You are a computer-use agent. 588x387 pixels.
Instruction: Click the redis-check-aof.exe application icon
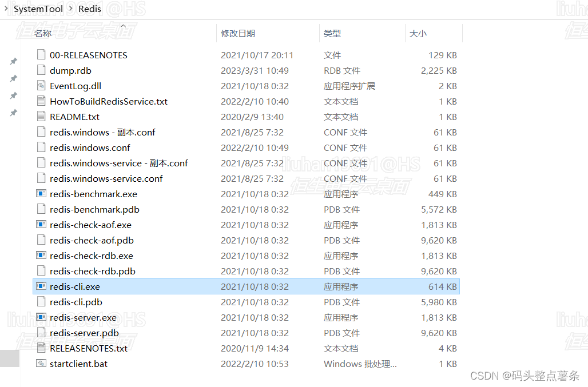pos(40,225)
